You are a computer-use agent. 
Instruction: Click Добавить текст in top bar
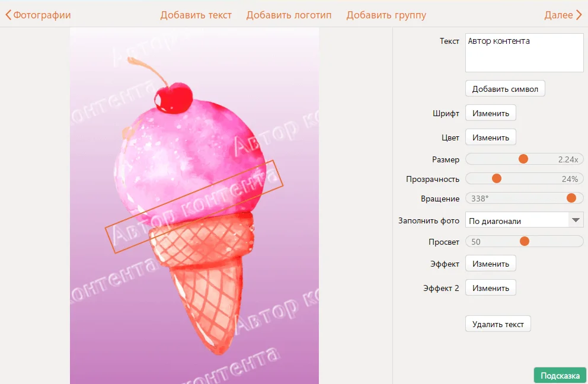196,15
